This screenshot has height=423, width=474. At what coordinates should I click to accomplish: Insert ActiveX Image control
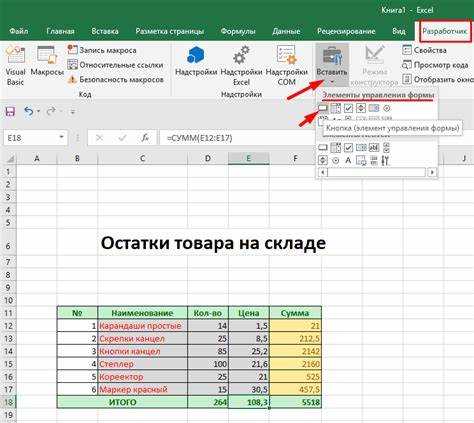click(x=361, y=161)
